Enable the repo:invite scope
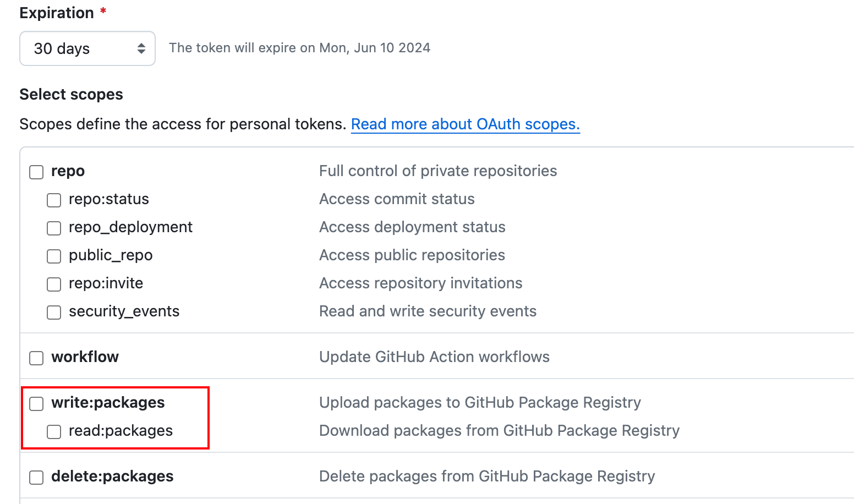 coord(53,284)
